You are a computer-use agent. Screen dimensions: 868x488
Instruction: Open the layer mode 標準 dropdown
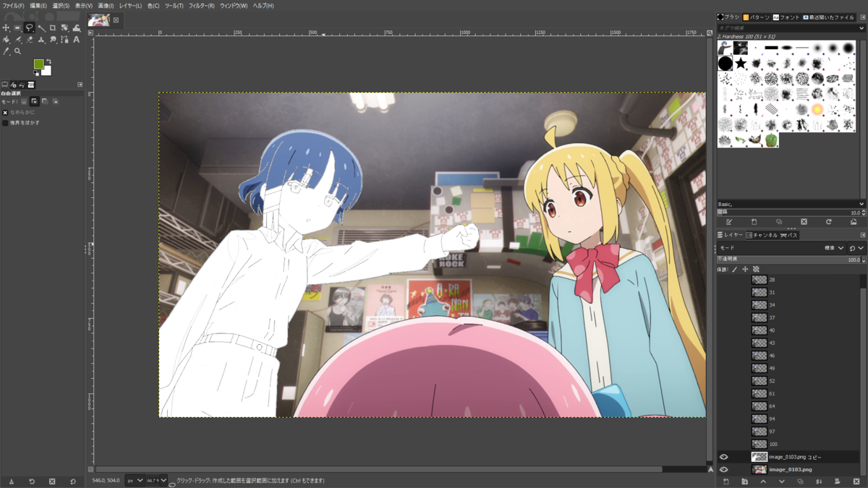point(782,248)
